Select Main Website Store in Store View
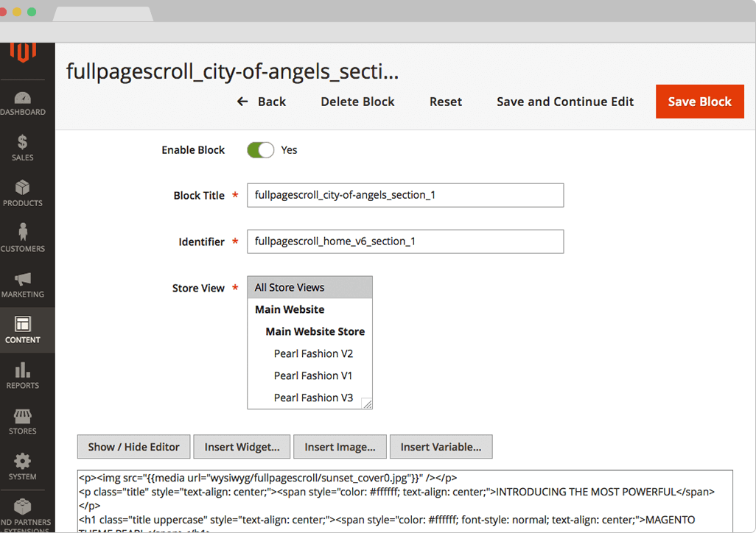The height and width of the screenshot is (533, 756). point(315,331)
